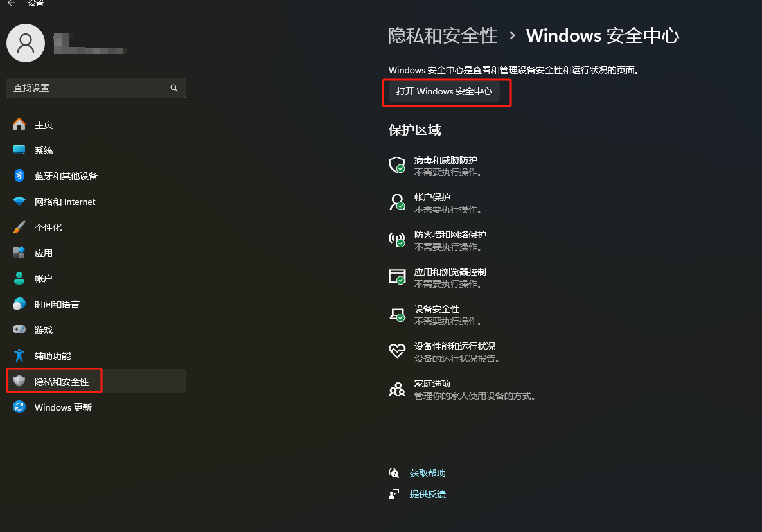This screenshot has height=532, width=762.
Task: Click the 病毒和威胁防护 shield icon
Action: point(397,164)
